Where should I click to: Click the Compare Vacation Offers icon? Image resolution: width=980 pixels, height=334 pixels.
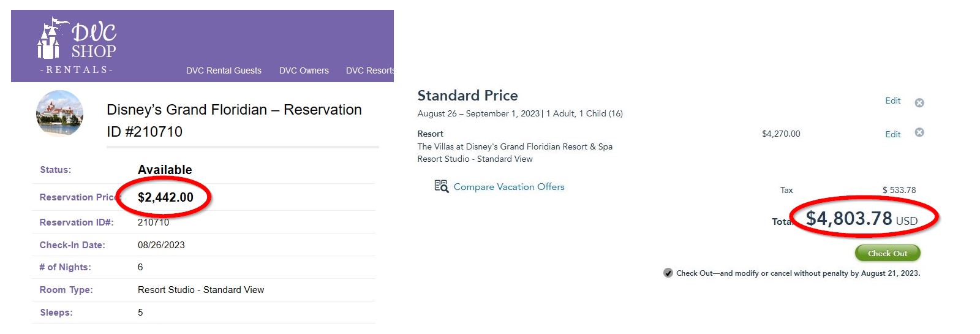(441, 186)
